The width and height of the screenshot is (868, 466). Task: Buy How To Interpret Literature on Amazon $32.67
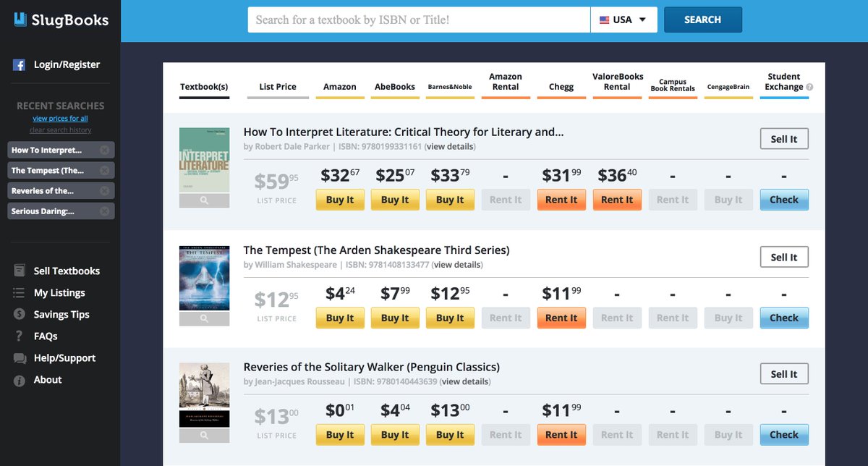pos(340,200)
